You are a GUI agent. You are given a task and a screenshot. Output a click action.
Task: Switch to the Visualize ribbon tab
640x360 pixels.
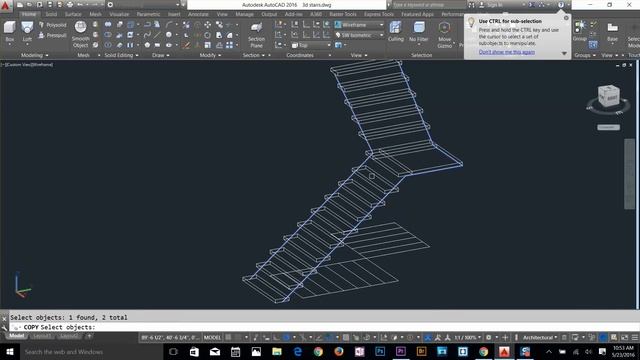click(x=119, y=14)
